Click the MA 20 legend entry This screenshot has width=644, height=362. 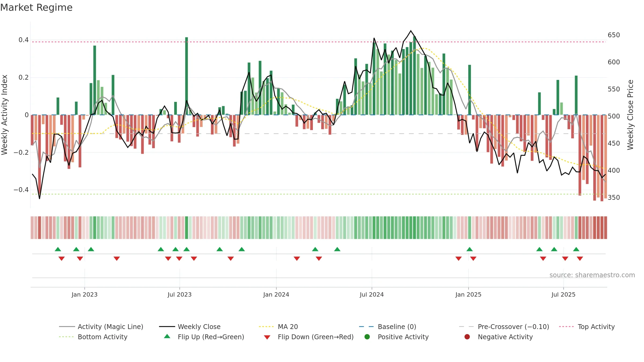pos(278,327)
